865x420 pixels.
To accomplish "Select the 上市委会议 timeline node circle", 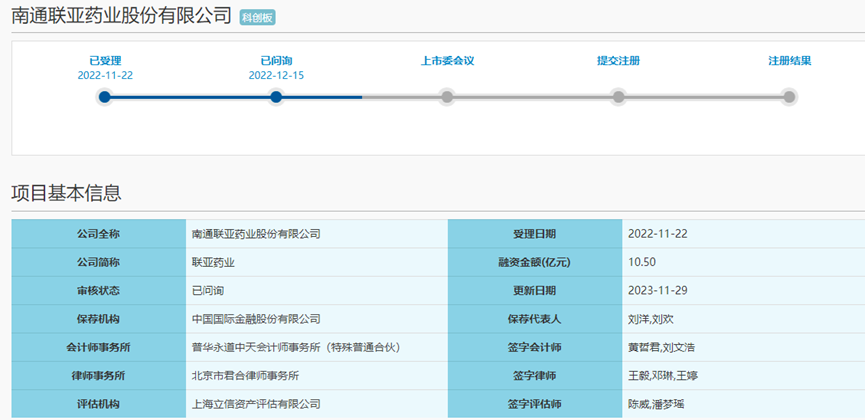I will pyautogui.click(x=447, y=97).
